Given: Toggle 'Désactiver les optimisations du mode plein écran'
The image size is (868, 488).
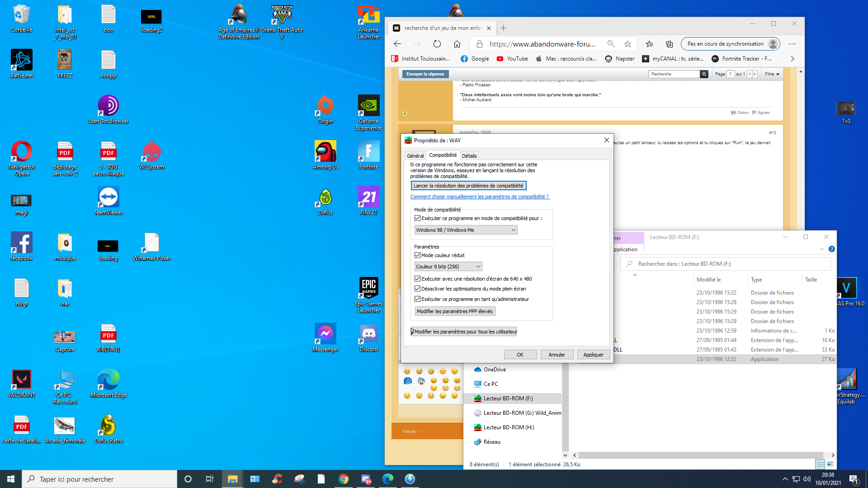Looking at the screenshot, I should click(417, 289).
